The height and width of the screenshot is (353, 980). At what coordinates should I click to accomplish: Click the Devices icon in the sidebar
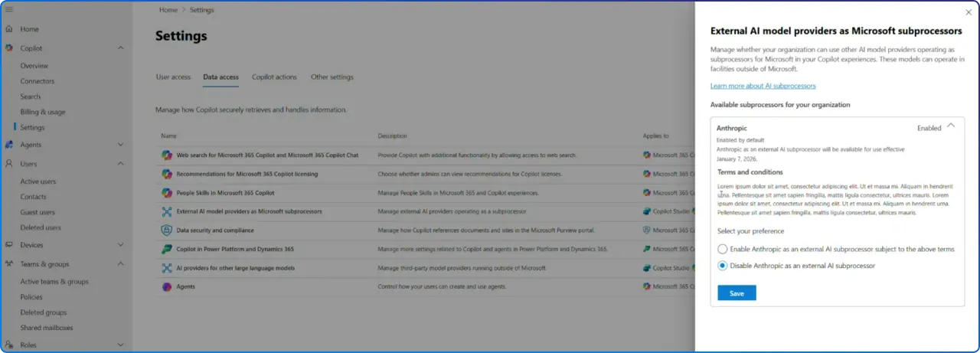click(9, 245)
